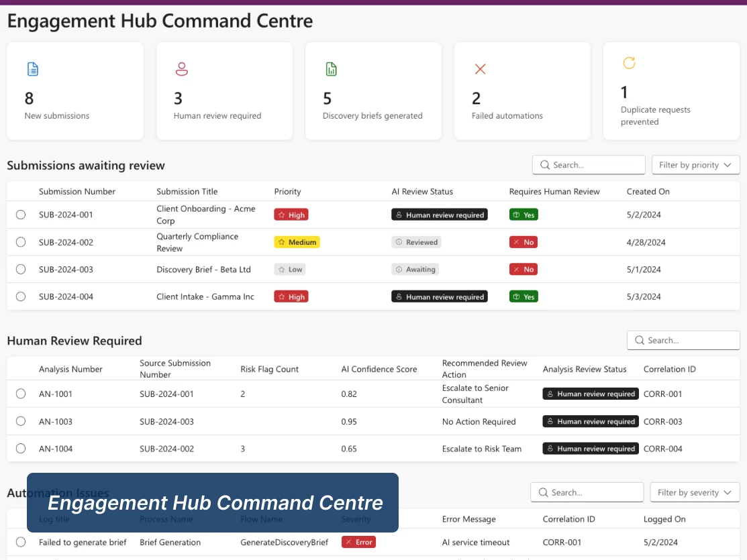Select the radio button for AN-1004
The height and width of the screenshot is (560, 747).
[x=21, y=449]
